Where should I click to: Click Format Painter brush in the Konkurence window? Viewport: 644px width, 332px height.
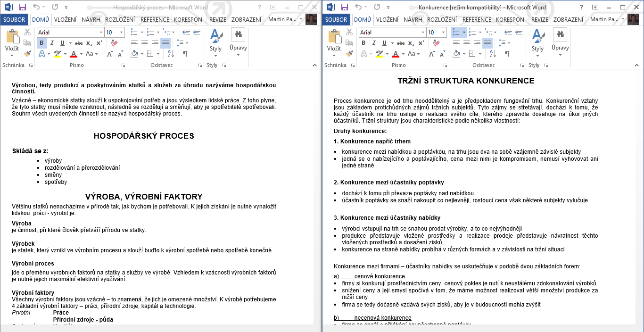[x=349, y=54]
